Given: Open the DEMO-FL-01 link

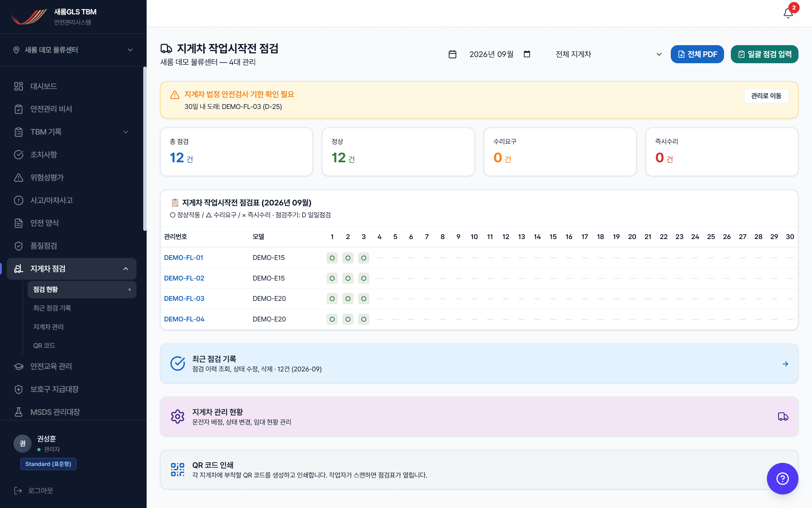Looking at the screenshot, I should (x=184, y=258).
